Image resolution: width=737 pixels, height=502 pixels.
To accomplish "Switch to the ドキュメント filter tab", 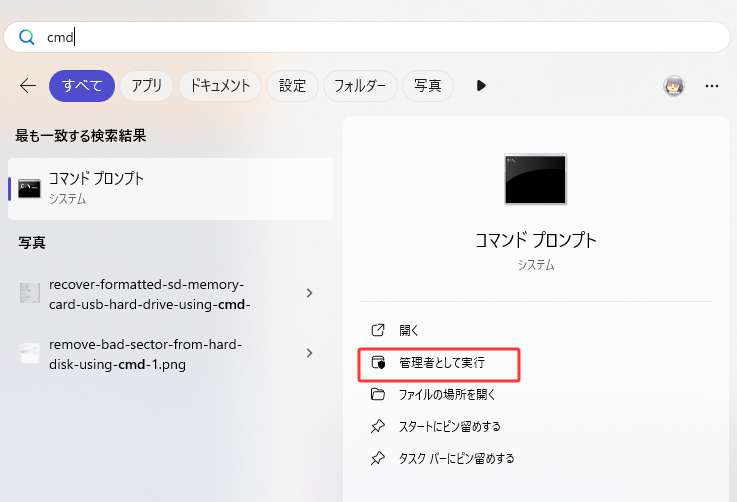I will pyautogui.click(x=220, y=86).
